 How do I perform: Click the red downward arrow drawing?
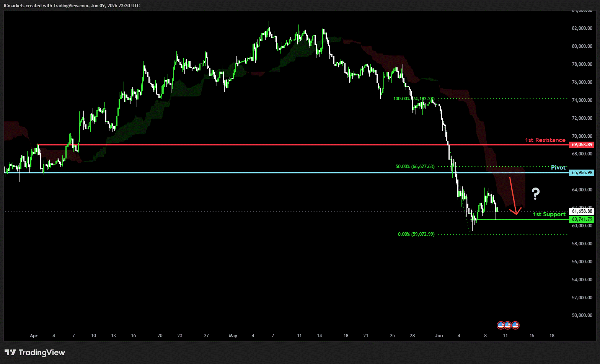tap(515, 196)
